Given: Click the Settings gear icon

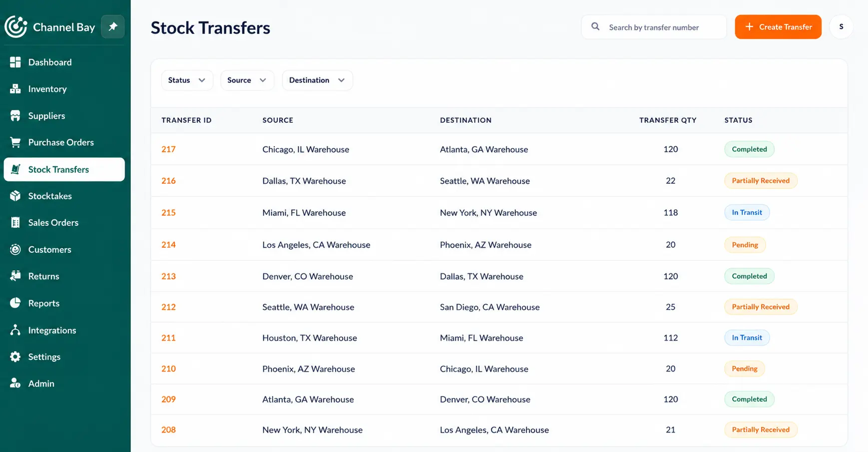Looking at the screenshot, I should pyautogui.click(x=15, y=357).
